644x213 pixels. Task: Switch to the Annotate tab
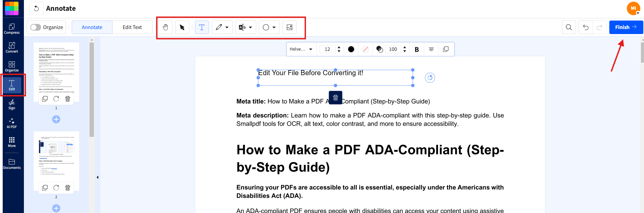tap(92, 27)
